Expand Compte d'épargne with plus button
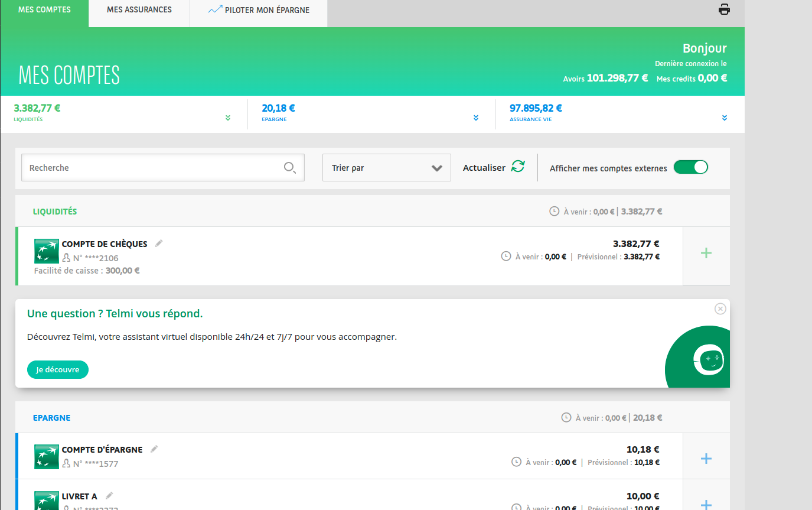812x510 pixels. pos(706,459)
